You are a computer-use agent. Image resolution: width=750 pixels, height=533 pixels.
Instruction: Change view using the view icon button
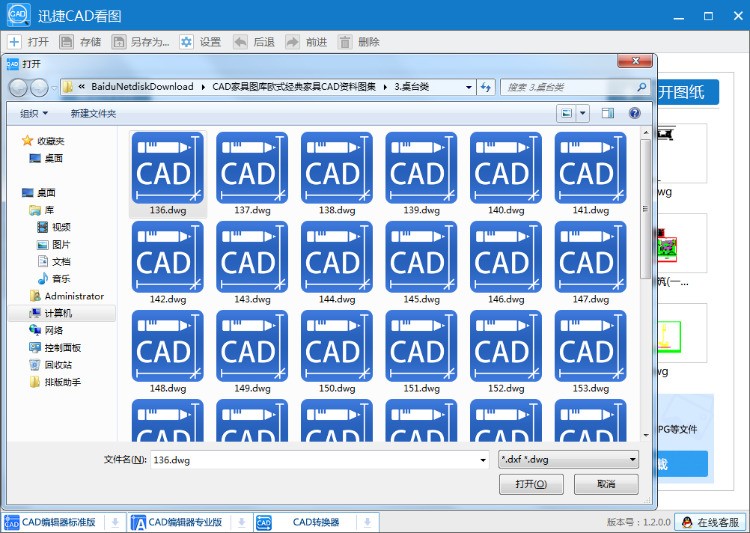[567, 113]
